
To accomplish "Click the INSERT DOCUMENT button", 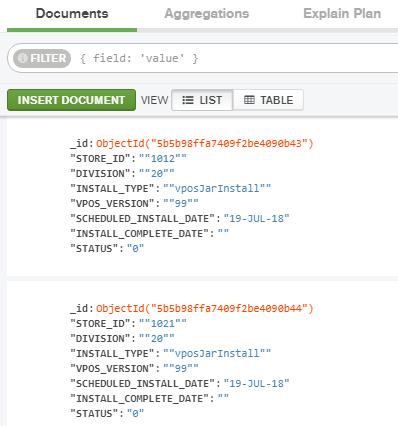I will (x=71, y=100).
